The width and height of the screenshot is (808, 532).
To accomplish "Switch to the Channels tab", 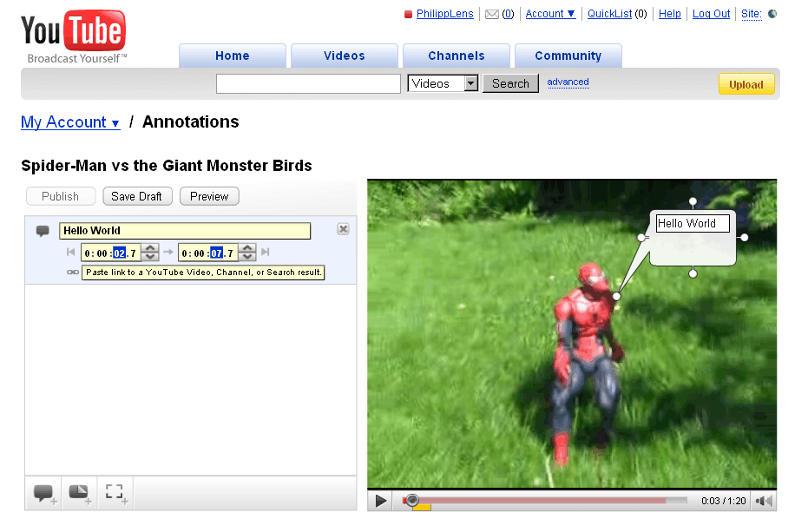I will pos(456,55).
